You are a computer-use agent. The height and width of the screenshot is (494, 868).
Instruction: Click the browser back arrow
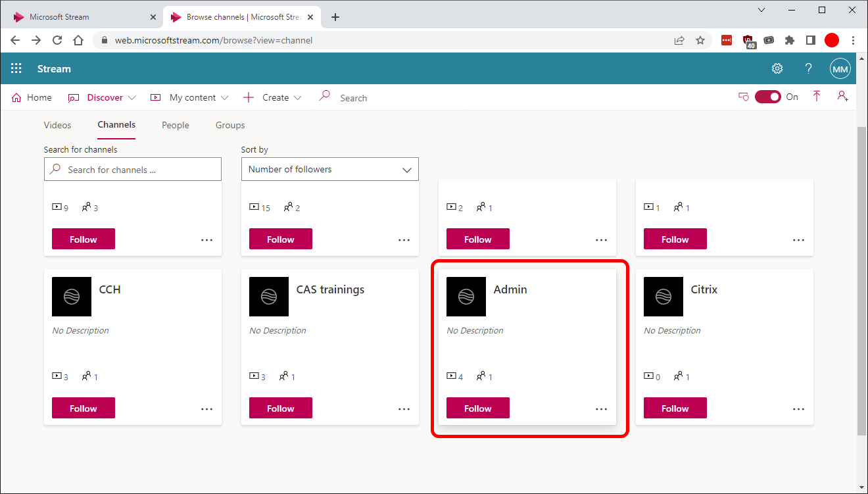15,40
